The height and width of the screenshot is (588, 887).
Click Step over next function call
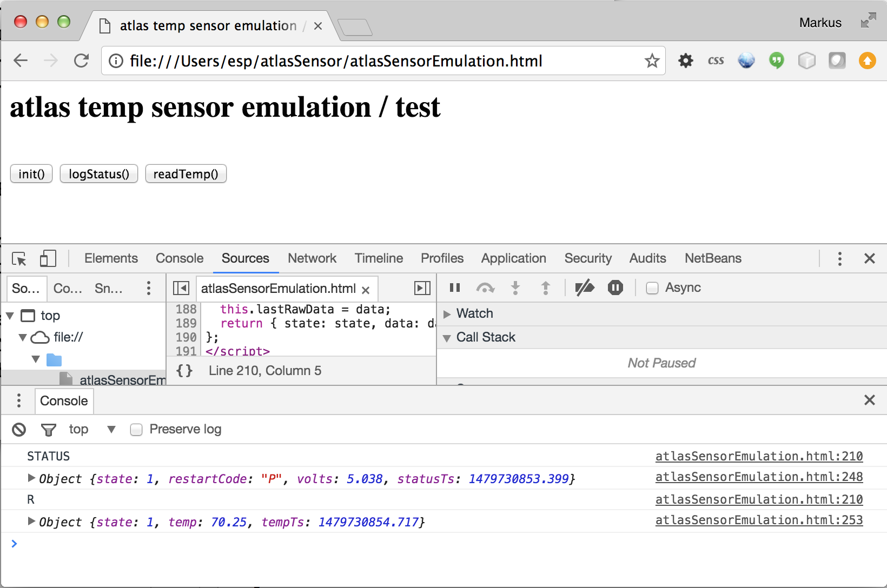(485, 288)
